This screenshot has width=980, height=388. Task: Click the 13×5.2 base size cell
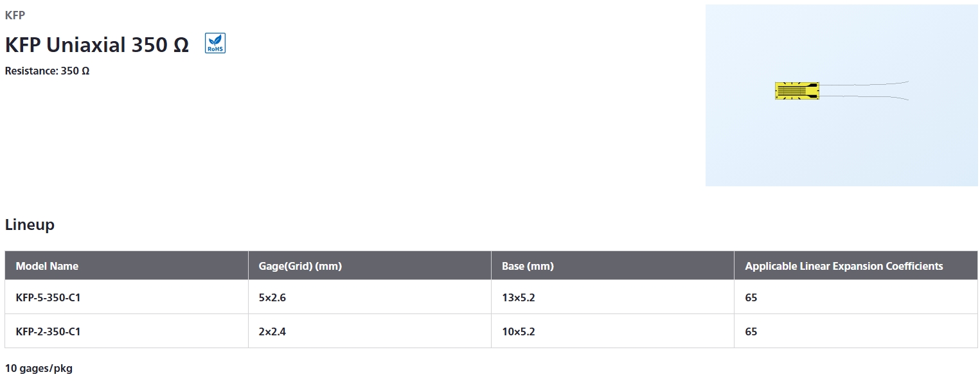point(519,297)
